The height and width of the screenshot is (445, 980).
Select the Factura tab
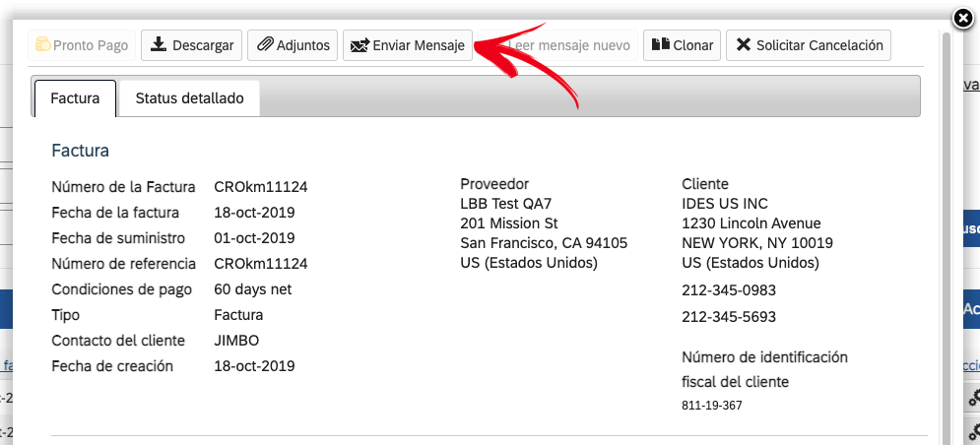75,98
